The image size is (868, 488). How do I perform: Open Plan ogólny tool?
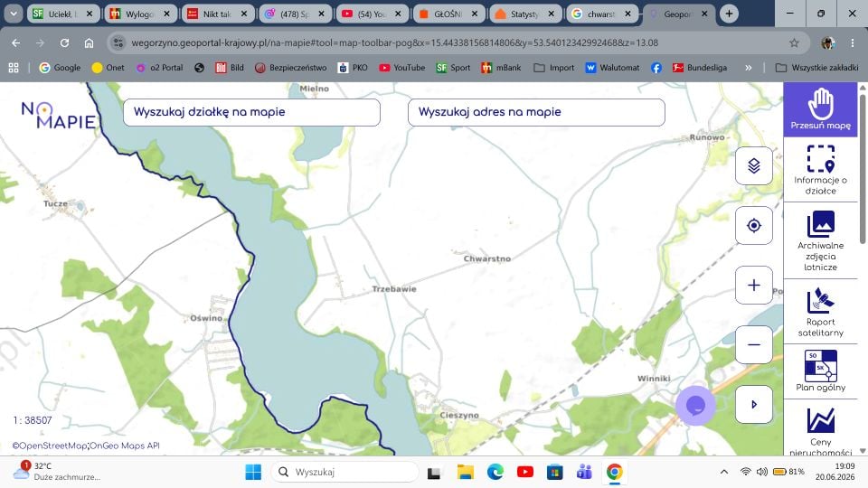(820, 371)
